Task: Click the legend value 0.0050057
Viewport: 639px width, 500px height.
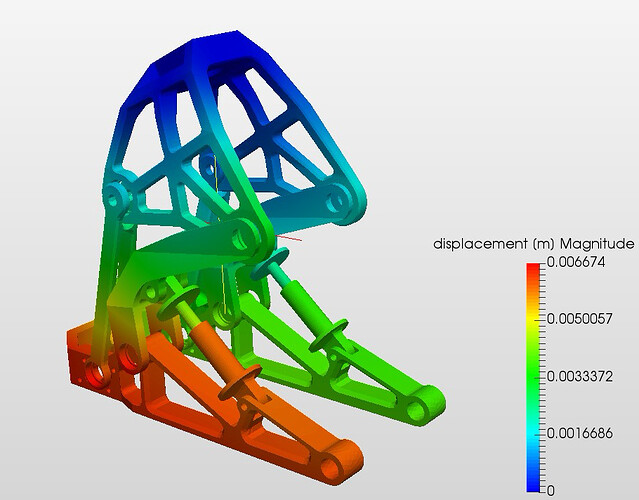Action: click(x=580, y=319)
